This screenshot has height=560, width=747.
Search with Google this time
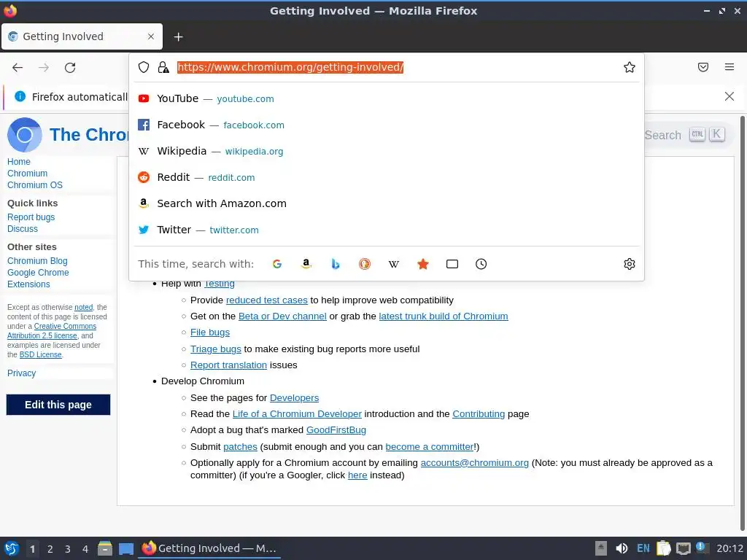[x=276, y=264]
